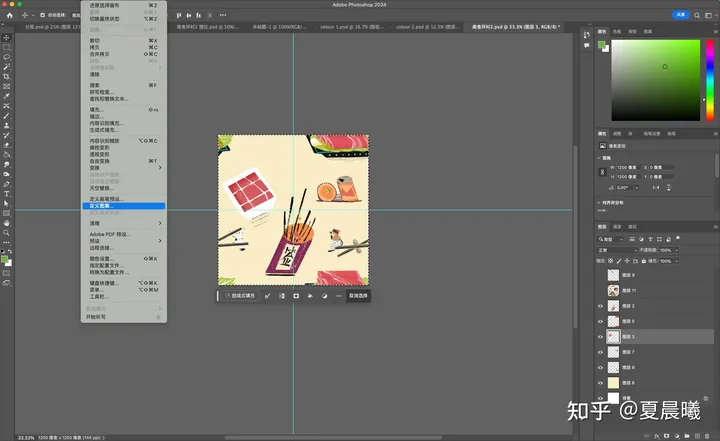Click more options in contextual task bar

pos(339,296)
